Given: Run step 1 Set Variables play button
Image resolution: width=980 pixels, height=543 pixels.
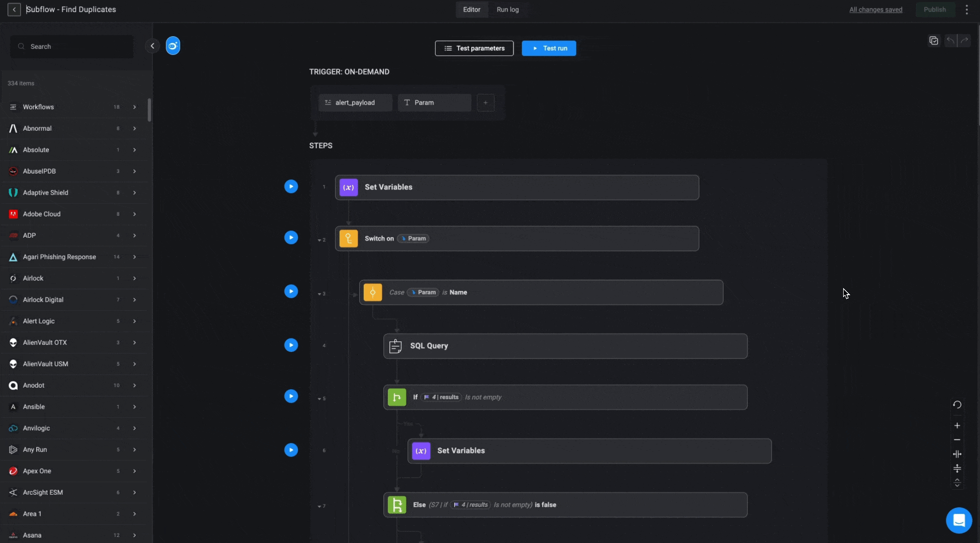Looking at the screenshot, I should [291, 187].
